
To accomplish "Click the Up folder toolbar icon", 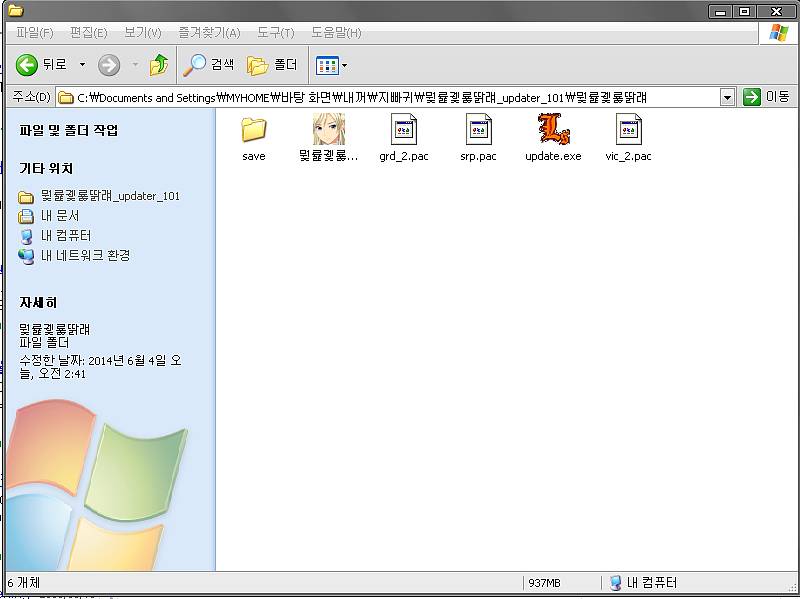I will (x=159, y=65).
